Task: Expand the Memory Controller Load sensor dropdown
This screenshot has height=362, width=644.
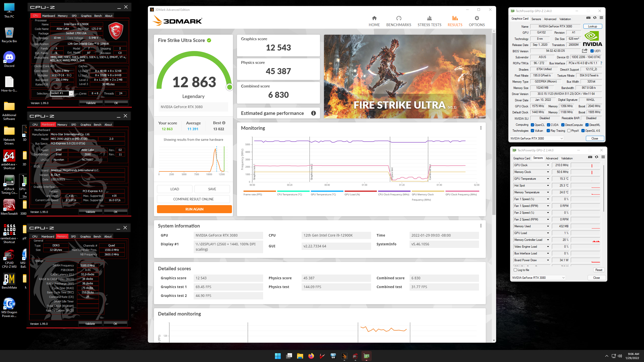Action: [x=548, y=240]
